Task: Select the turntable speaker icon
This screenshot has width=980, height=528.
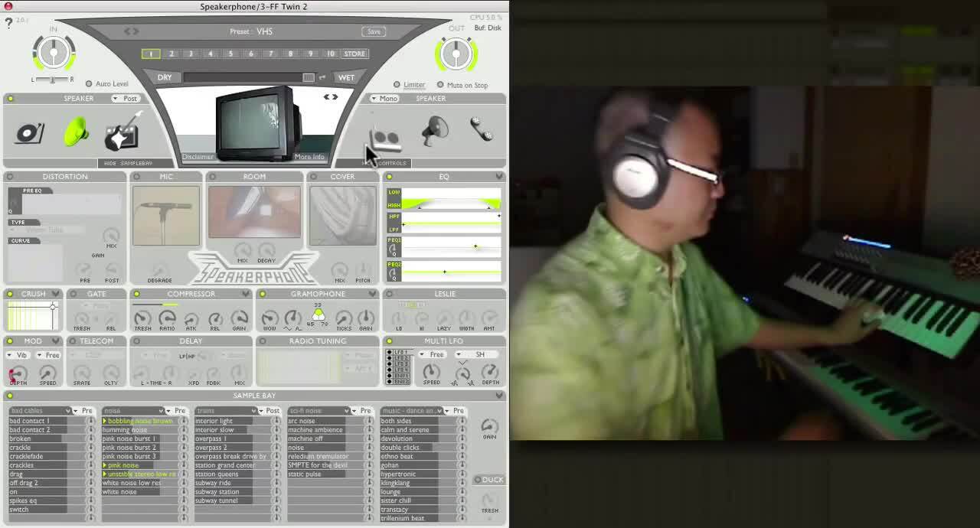Action: tap(30, 133)
